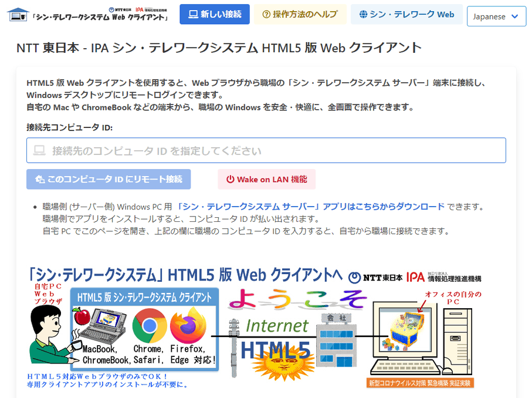Open 操作方法のヘルプ help page
The height and width of the screenshot is (398, 532).
(300, 14)
